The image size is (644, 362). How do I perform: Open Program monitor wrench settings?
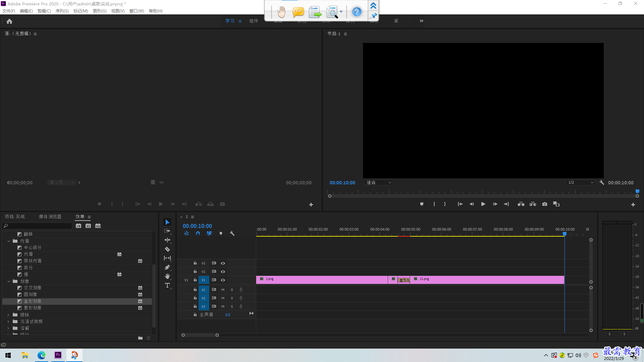(x=602, y=182)
